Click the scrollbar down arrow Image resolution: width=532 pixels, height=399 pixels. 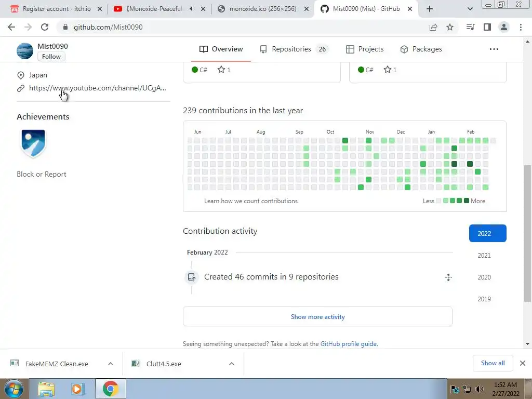(527, 344)
